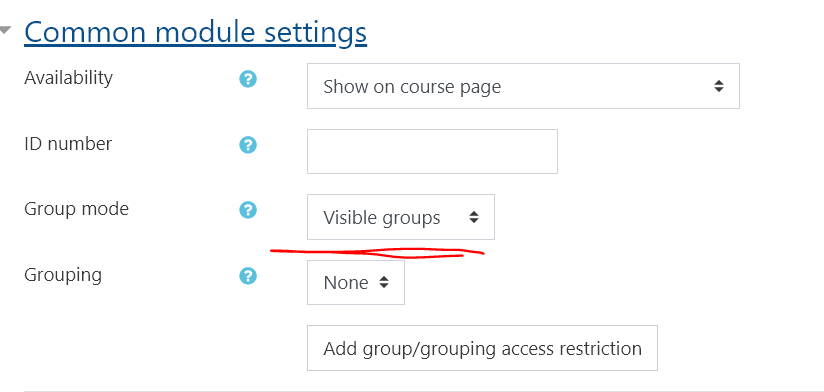Viewport: 824px width, 392px height.
Task: Click the Grouping field label
Action: click(x=63, y=275)
